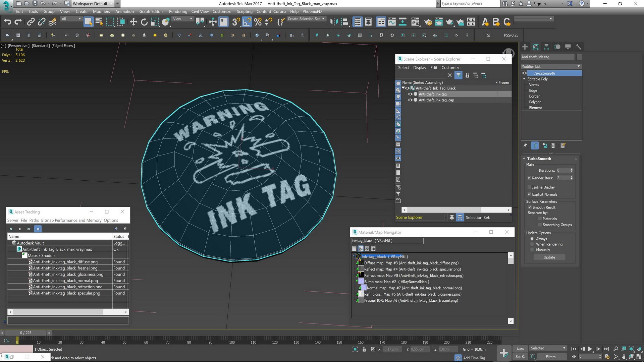Open the Create tab in command panel
The width and height of the screenshot is (644, 362).
click(525, 47)
